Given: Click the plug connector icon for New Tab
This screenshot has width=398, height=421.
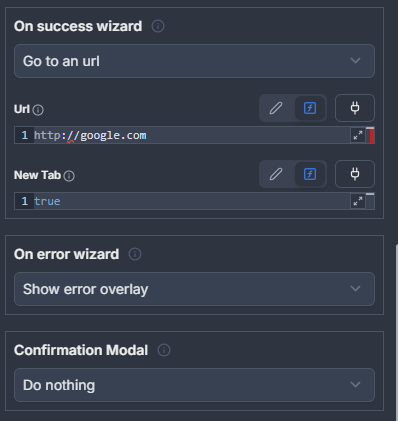Looking at the screenshot, I should coord(355,174).
